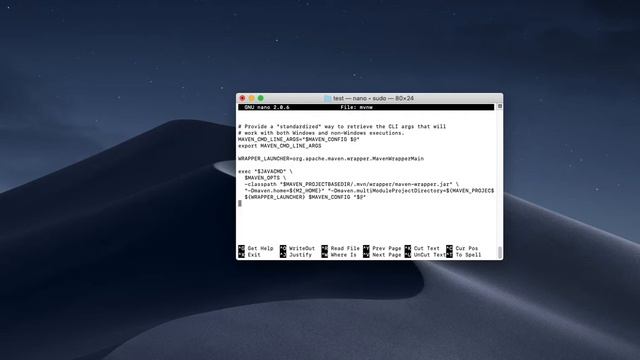The height and width of the screenshot is (360, 640).
Task: Click the 'UnCut Text' shortcut label
Action: click(430, 255)
